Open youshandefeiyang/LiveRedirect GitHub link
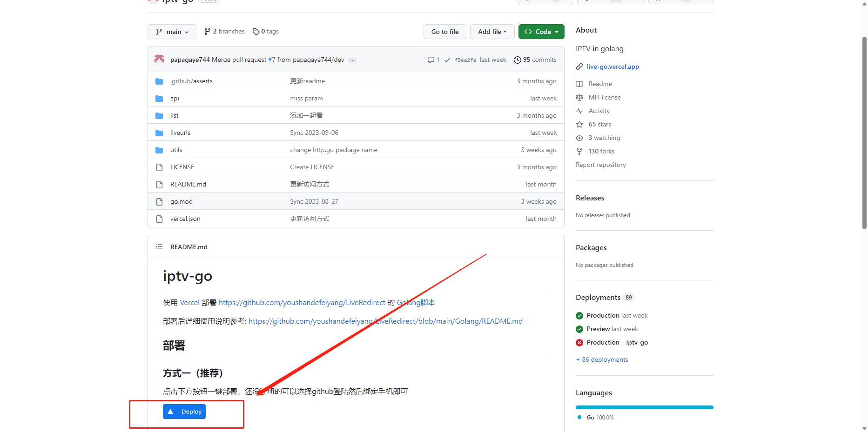The width and height of the screenshot is (868, 432). pos(302,302)
